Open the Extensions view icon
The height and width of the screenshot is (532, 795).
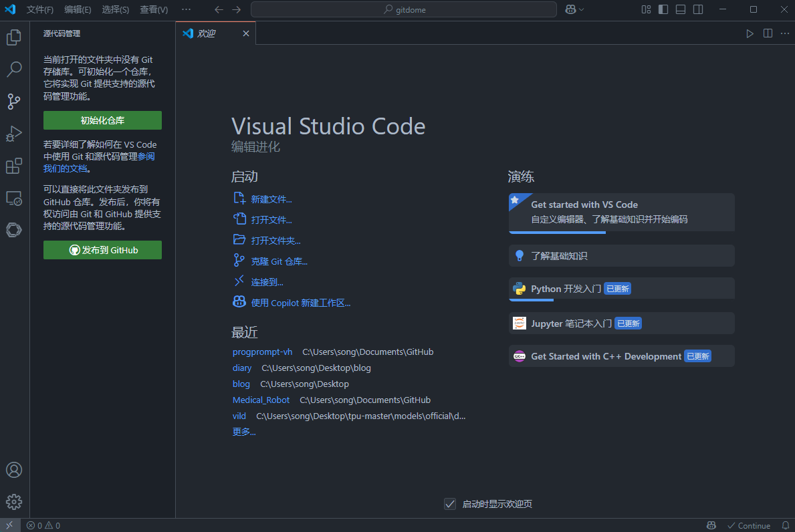14,166
